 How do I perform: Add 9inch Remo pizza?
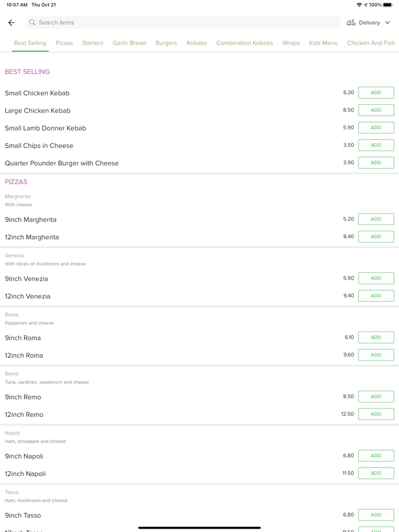coord(376,396)
